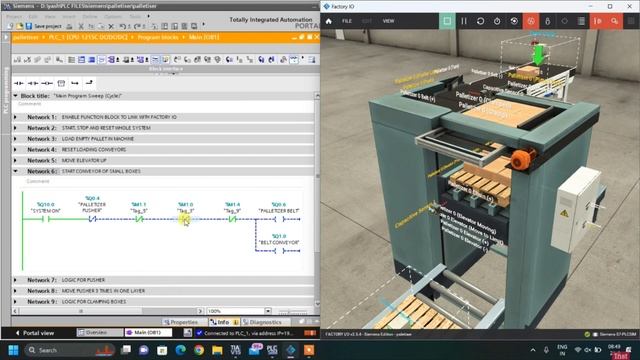Open the Factory IO palette icon at toolbar end

click(x=631, y=21)
